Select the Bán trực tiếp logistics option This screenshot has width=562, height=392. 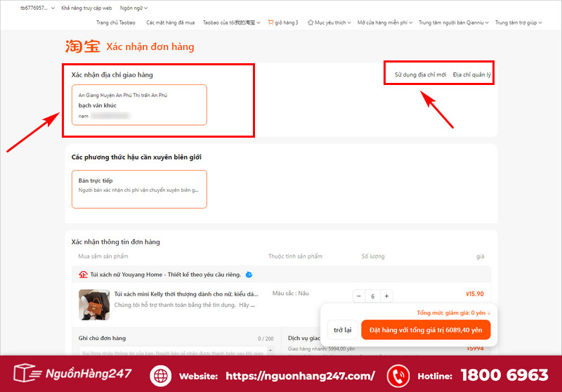(139, 188)
